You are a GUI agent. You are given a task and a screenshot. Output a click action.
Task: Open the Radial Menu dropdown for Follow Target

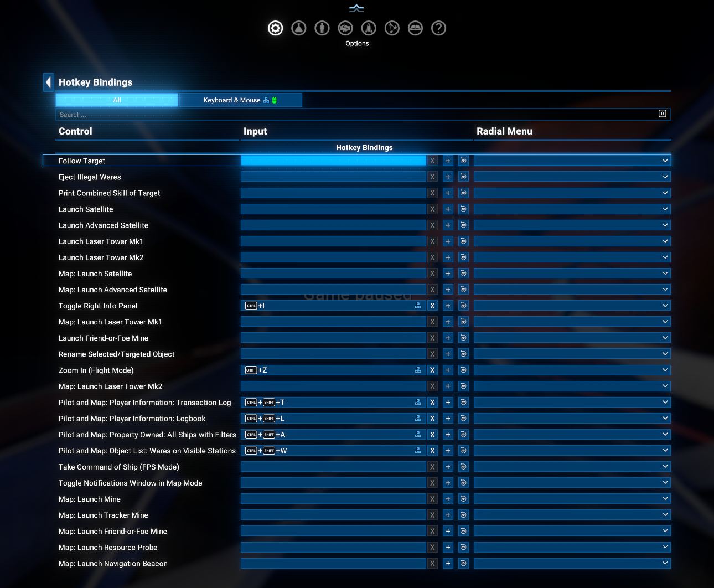(572, 161)
